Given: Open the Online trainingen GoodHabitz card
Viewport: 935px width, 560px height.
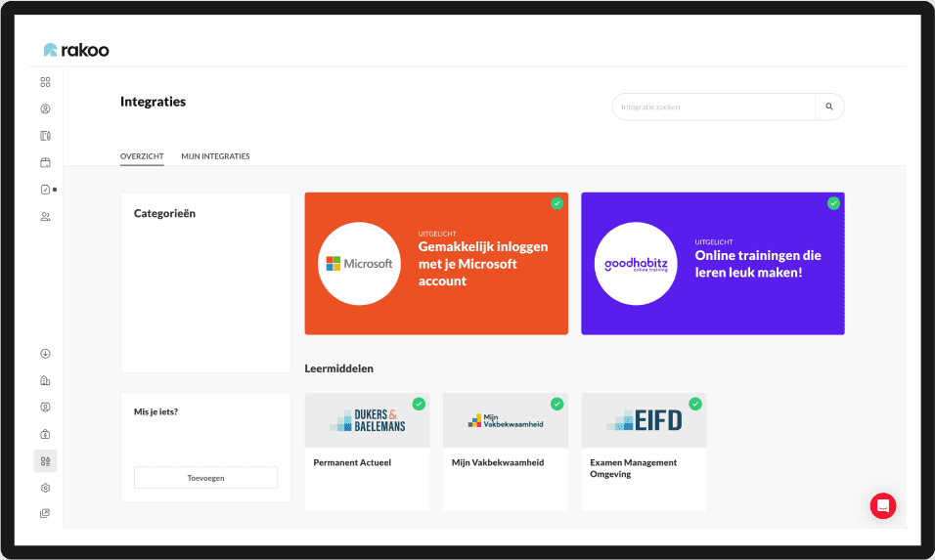Looking at the screenshot, I should pyautogui.click(x=713, y=263).
